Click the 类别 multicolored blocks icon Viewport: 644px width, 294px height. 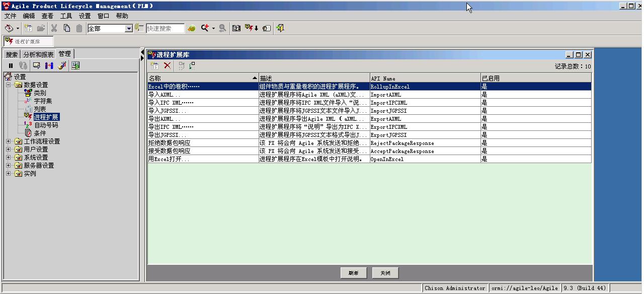[x=28, y=93]
